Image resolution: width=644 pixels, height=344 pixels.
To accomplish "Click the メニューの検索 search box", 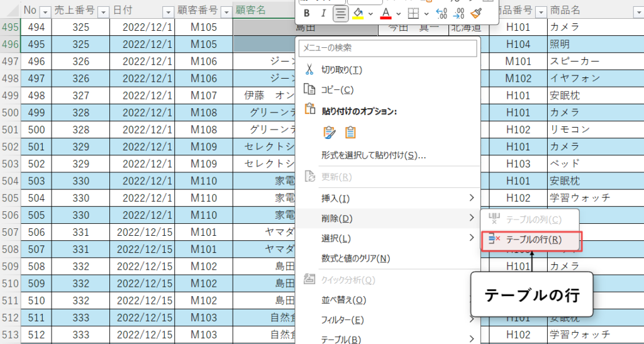I will click(x=387, y=48).
